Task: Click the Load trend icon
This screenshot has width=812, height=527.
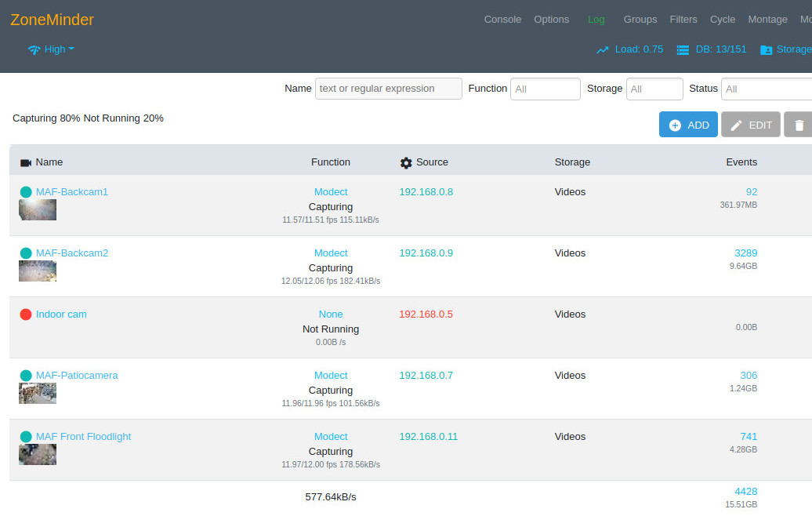Action: [x=602, y=49]
